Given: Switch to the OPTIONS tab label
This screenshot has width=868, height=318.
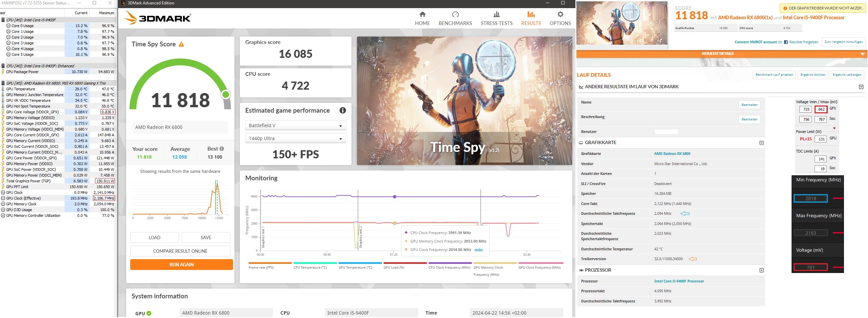Looking at the screenshot, I should pos(560,23).
